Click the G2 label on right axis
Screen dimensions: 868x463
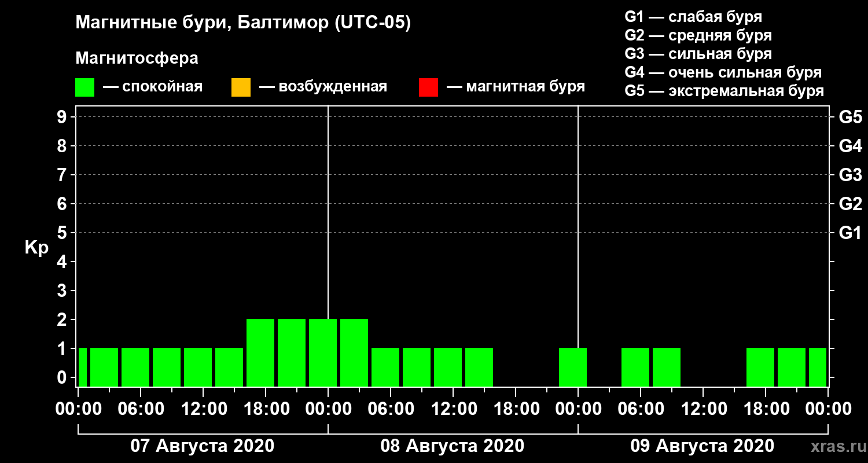click(x=850, y=204)
